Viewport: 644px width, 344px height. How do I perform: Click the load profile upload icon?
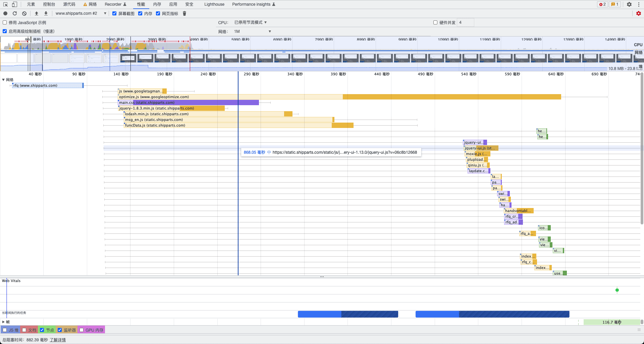pos(37,13)
